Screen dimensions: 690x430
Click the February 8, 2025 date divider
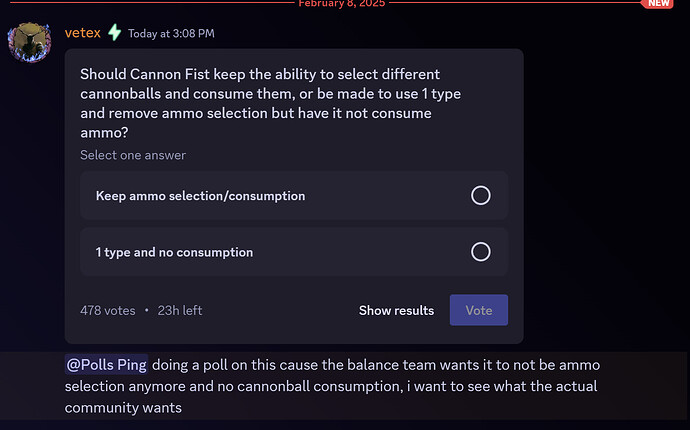coord(344,4)
